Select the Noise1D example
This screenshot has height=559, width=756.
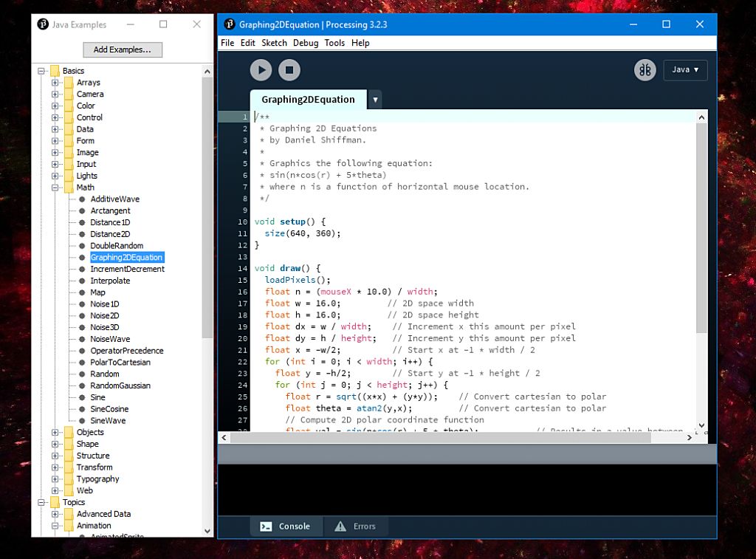pos(105,303)
